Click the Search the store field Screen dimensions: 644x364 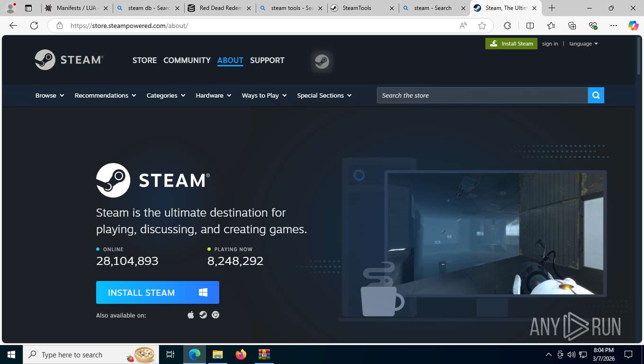[x=482, y=95]
